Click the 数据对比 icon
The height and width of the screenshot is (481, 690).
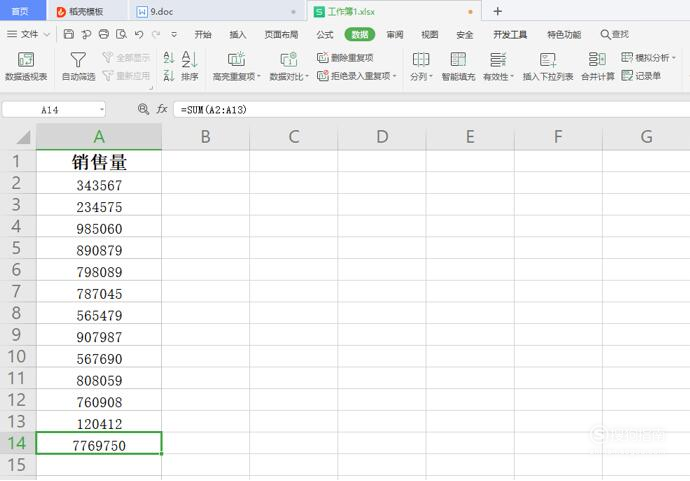click(x=289, y=59)
